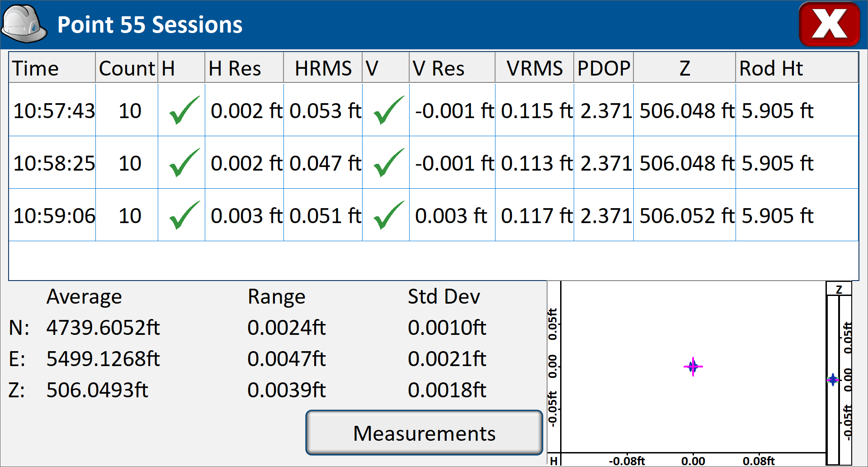Viewport: 868px width, 467px height.
Task: Click HRMS value 0.051 ft
Action: [325, 216]
